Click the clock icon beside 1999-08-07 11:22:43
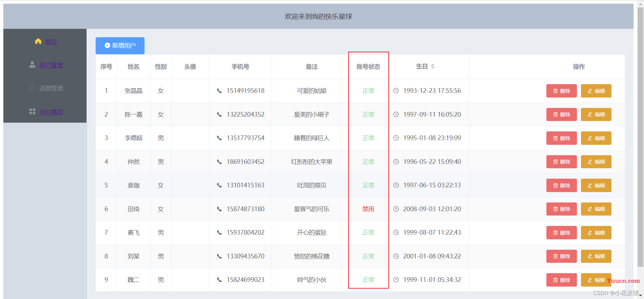Screen dimensions: 644x299 coord(396,233)
